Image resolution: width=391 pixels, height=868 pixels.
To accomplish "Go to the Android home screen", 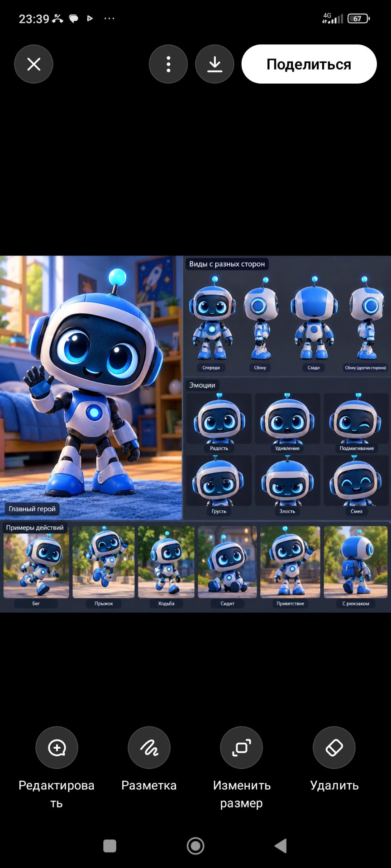I will pyautogui.click(x=195, y=846).
